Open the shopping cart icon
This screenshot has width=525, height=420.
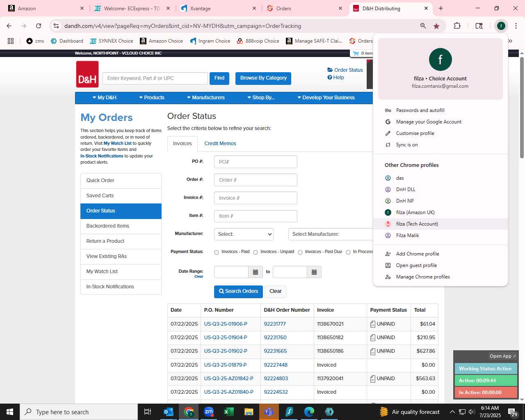[356, 53]
